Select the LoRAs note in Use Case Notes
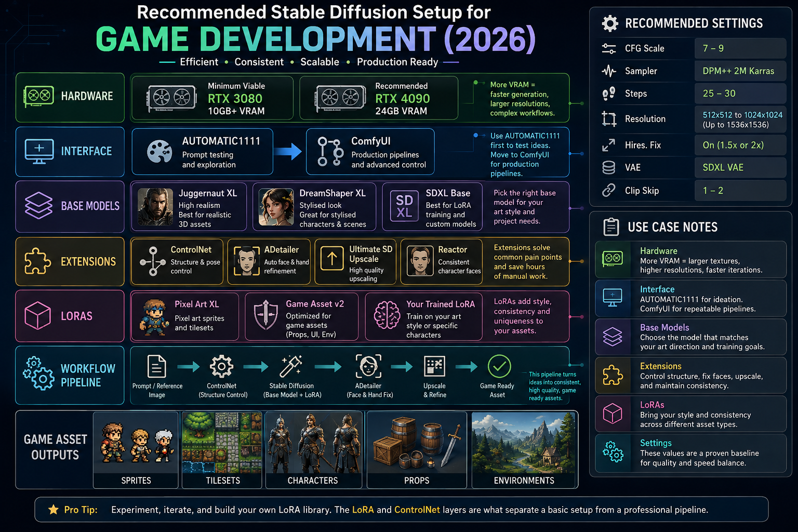Viewport: 798px width, 532px height. click(690, 414)
